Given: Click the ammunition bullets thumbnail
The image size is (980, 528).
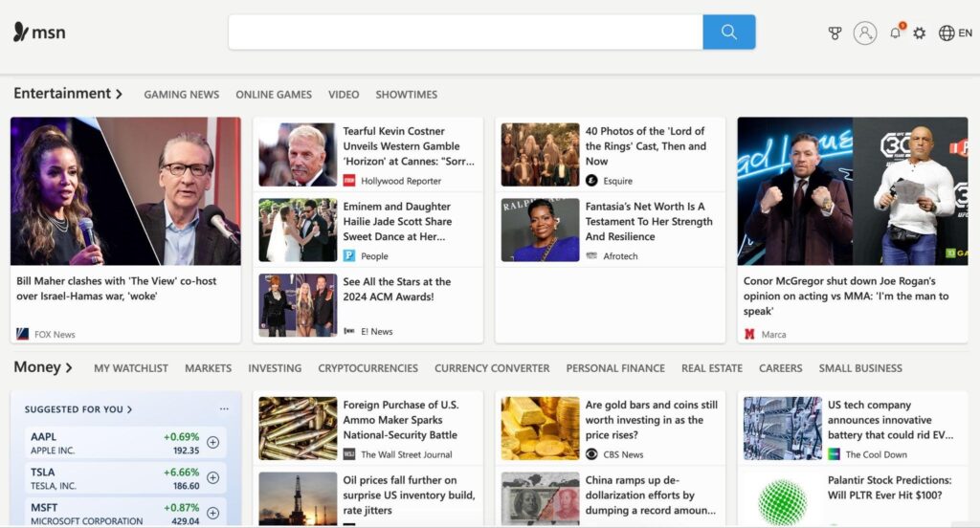Looking at the screenshot, I should (298, 429).
